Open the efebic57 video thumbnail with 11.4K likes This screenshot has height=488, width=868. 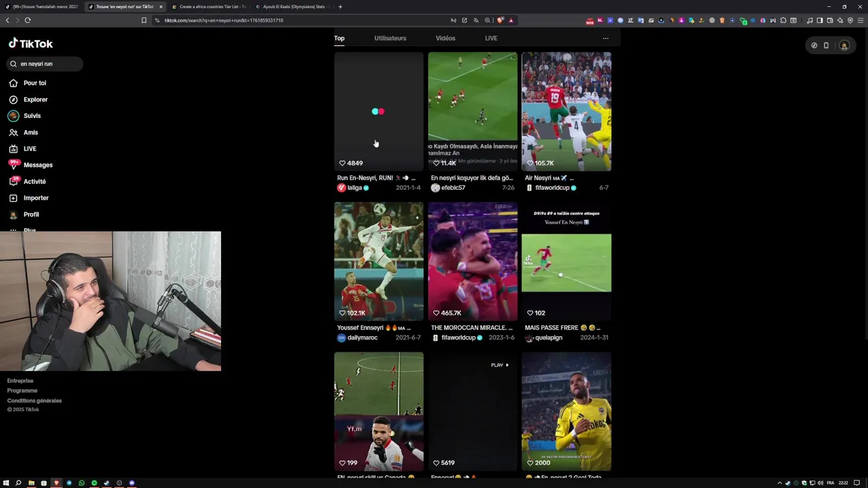(x=473, y=112)
